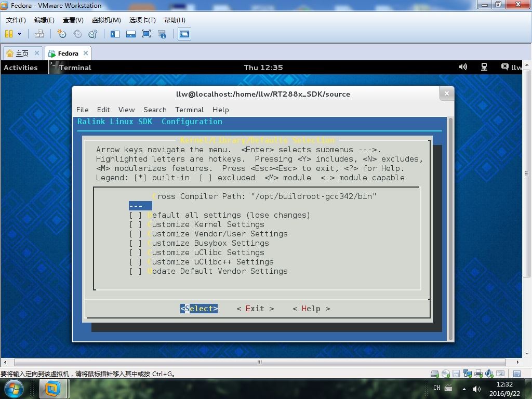Click the terminal vertical scrollbar
Image resolution: width=532 pixels, height=399 pixels.
(x=450, y=229)
